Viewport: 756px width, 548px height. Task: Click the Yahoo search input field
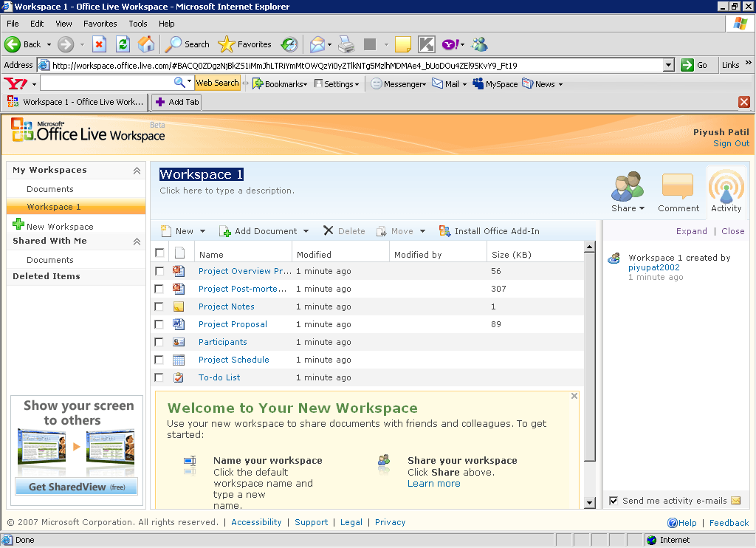106,83
